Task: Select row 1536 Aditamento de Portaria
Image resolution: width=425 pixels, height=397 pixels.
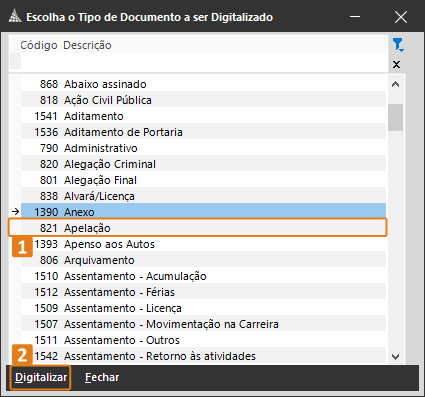Action: tap(203, 132)
